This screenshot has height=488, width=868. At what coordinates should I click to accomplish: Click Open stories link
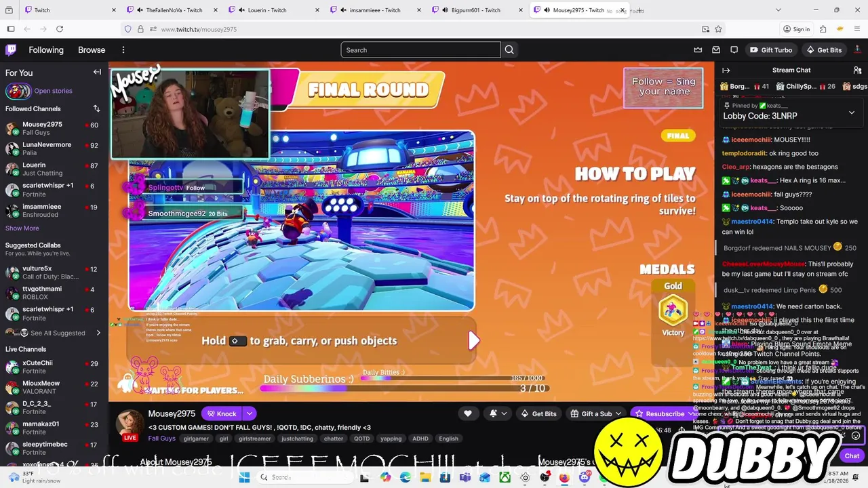click(53, 91)
